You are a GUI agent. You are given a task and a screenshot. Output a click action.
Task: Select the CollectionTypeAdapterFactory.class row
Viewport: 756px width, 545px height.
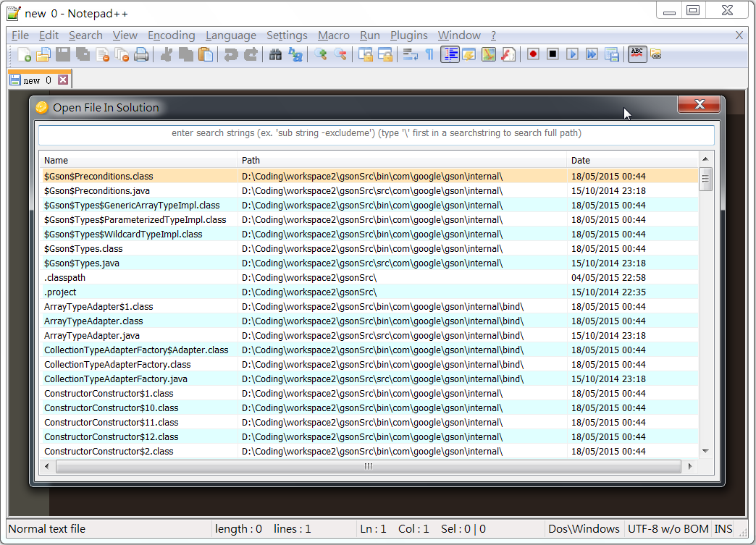click(x=370, y=364)
